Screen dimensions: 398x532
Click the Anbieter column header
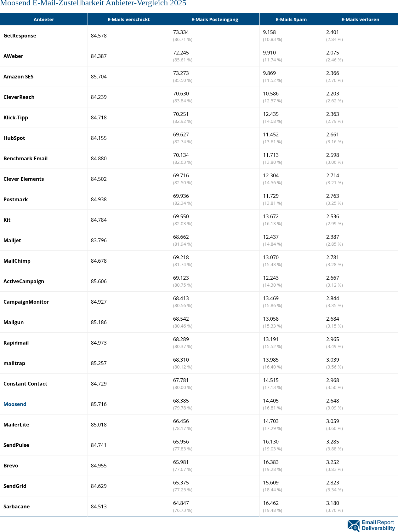(44, 20)
